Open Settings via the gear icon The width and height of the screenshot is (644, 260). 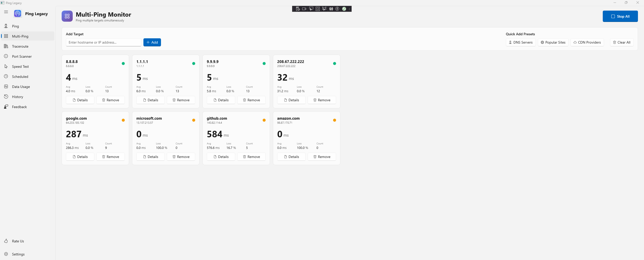(x=6, y=254)
